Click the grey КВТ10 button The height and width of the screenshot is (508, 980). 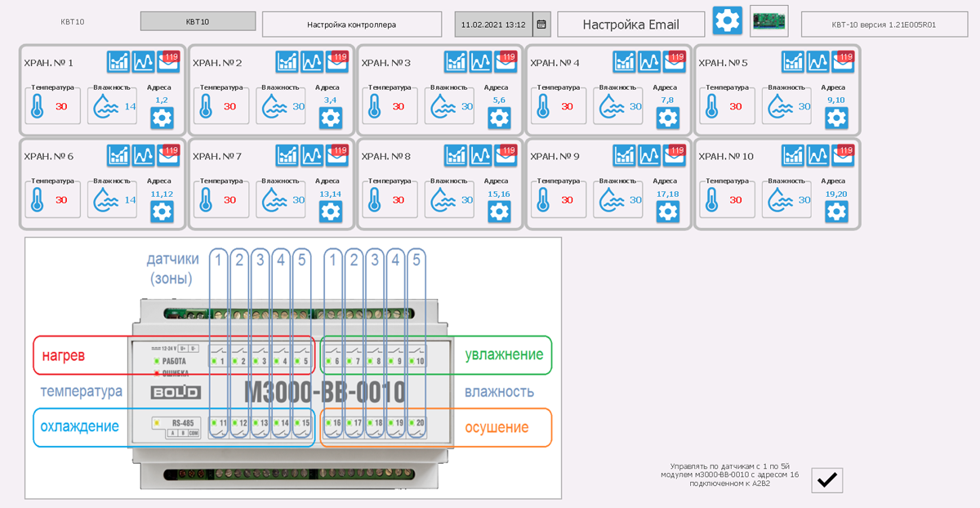pyautogui.click(x=198, y=21)
